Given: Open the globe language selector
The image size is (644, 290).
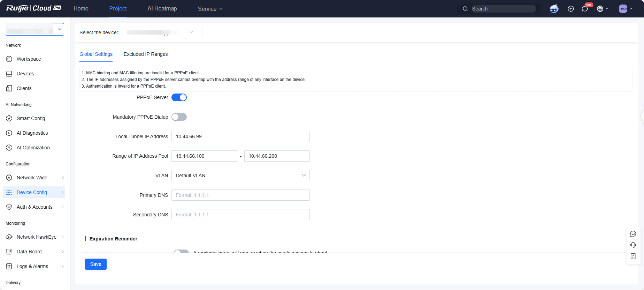Looking at the screenshot, I should pyautogui.click(x=602, y=9).
